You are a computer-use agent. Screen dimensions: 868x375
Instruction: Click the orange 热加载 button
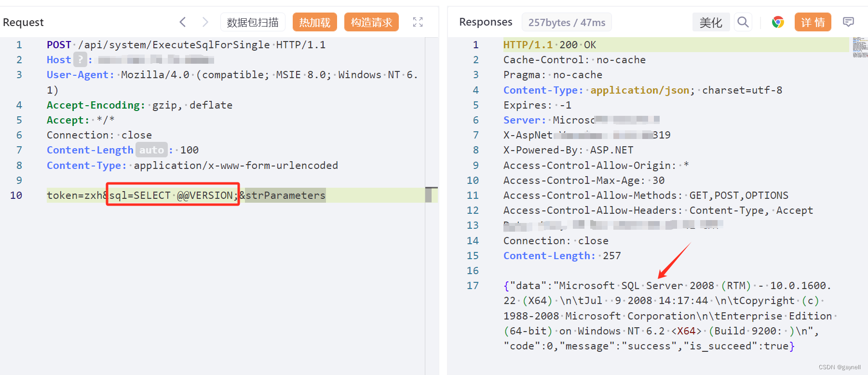[x=315, y=22]
